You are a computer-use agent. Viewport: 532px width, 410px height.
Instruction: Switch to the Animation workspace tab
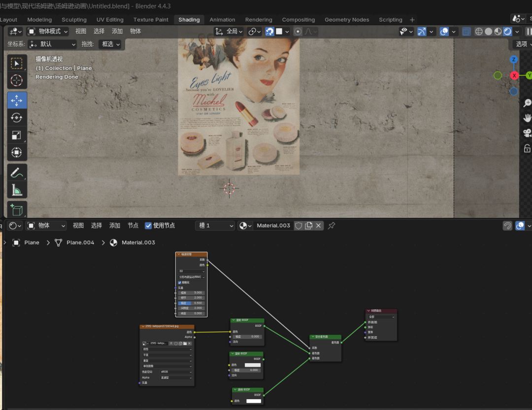coord(222,20)
